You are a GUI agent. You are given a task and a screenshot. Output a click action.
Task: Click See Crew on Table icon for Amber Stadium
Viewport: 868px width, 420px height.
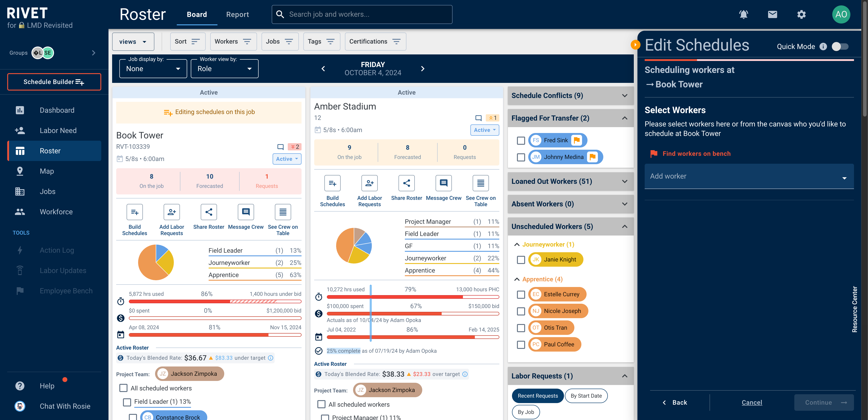(481, 183)
